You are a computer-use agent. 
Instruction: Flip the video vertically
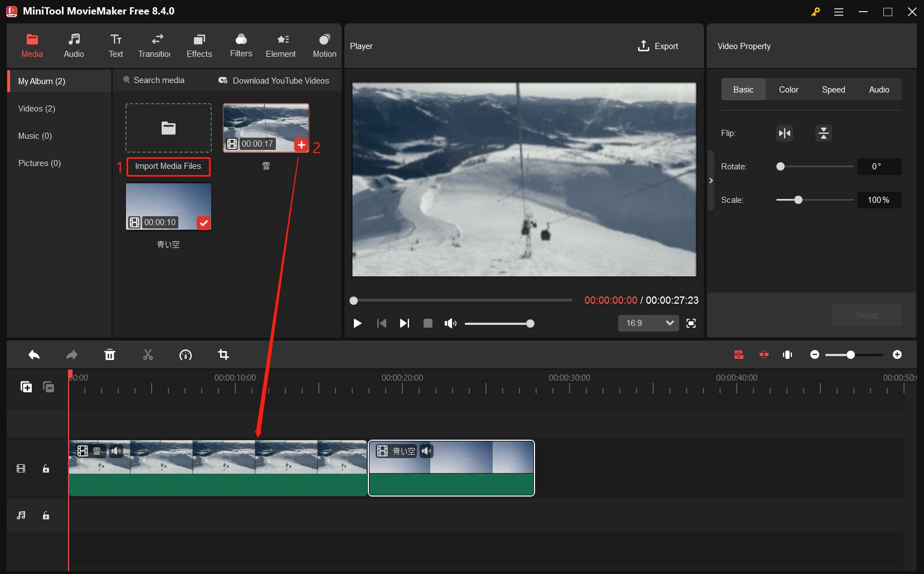point(824,133)
